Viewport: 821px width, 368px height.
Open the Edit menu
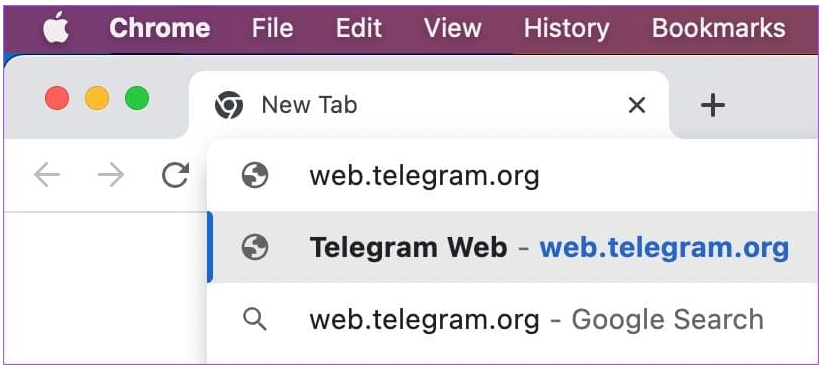coord(359,28)
